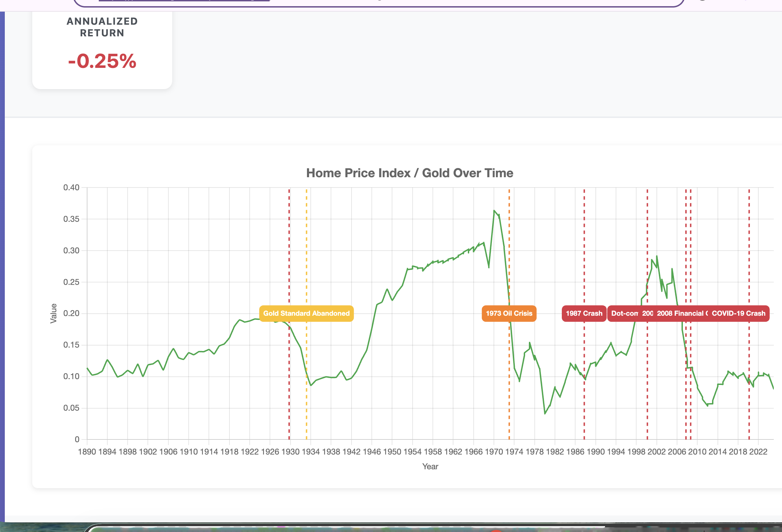Click the 1980 low point on line
Image resolution: width=782 pixels, height=532 pixels.
tap(545, 413)
